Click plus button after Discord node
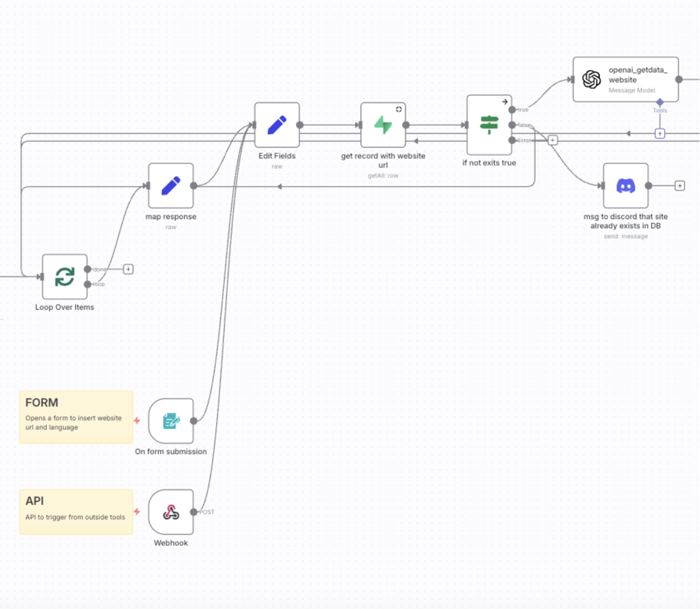Viewport: 700px width, 609px height. [x=679, y=186]
